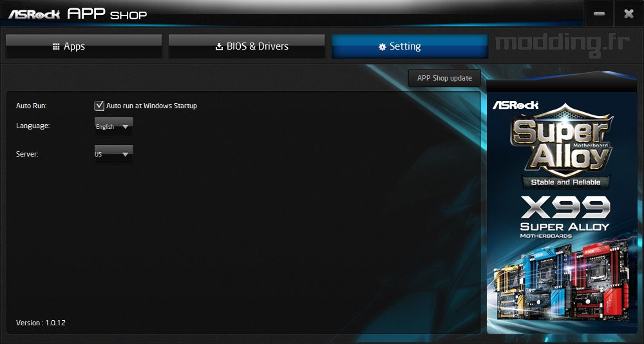Click the Version : 1.0.12 text
This screenshot has height=344, width=644.
tap(41, 323)
